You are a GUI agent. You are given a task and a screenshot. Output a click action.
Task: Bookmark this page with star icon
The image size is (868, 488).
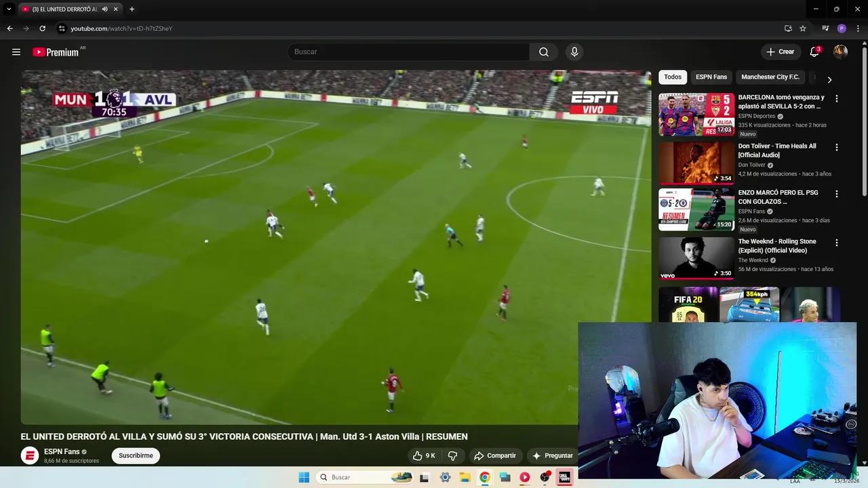[803, 28]
